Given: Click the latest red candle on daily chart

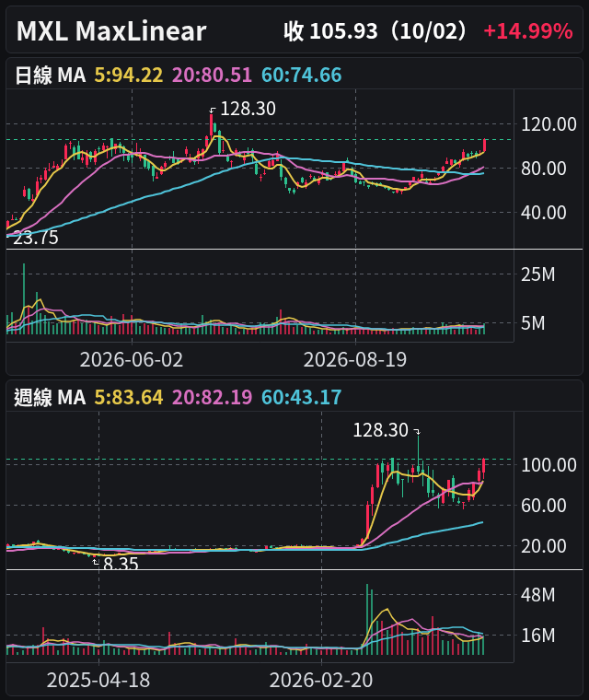Looking at the screenshot, I should 485,146.
